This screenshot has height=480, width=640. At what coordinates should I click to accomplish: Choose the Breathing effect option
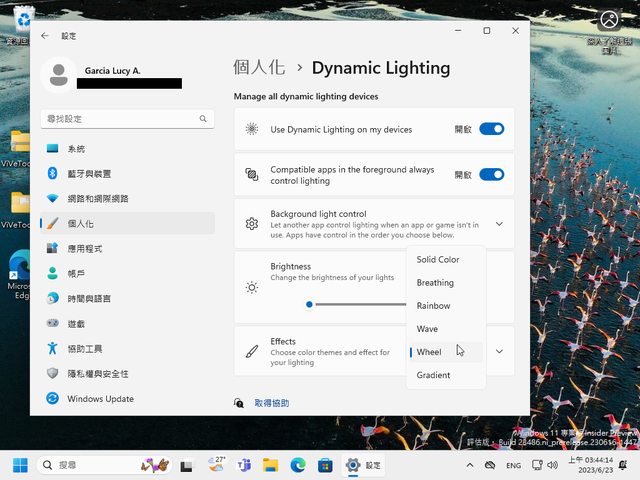tap(435, 283)
